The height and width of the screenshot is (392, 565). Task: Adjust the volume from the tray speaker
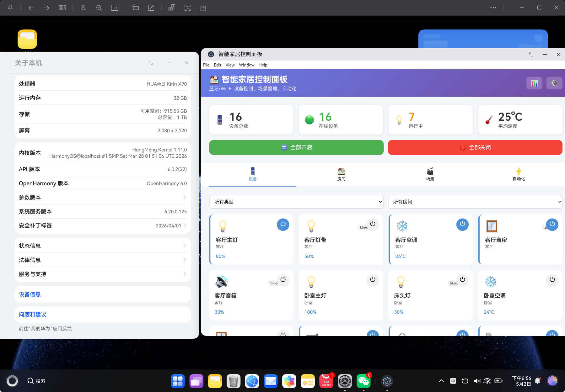(477, 381)
